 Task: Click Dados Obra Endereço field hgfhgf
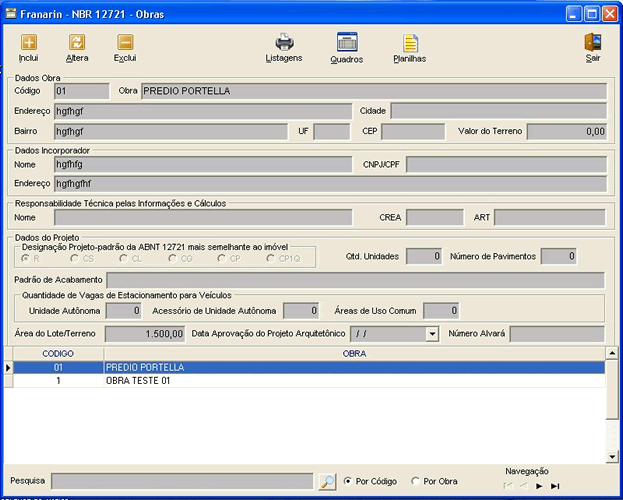pyautogui.click(x=203, y=111)
